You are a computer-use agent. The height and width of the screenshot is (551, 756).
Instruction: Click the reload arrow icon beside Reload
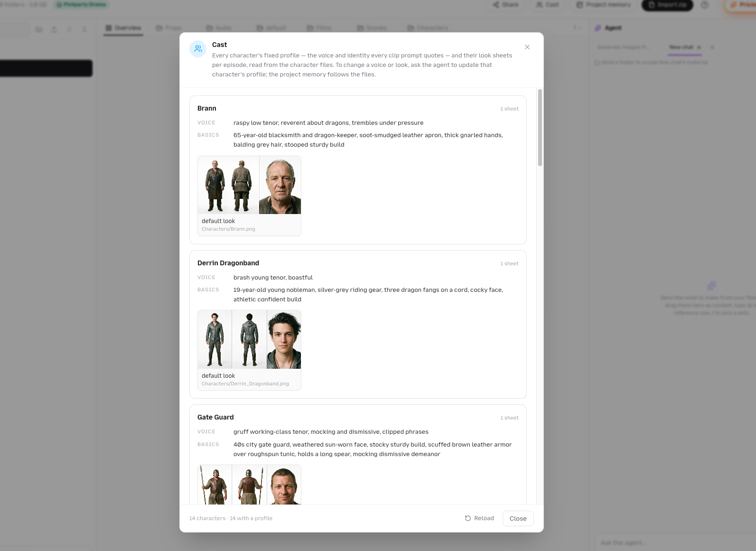coord(468,518)
